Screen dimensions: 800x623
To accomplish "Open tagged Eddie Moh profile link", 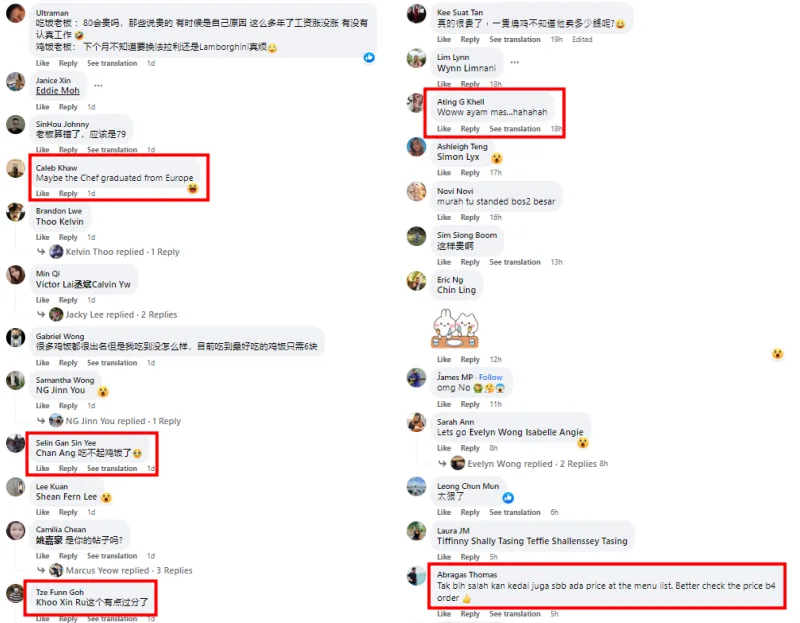I will (x=58, y=90).
